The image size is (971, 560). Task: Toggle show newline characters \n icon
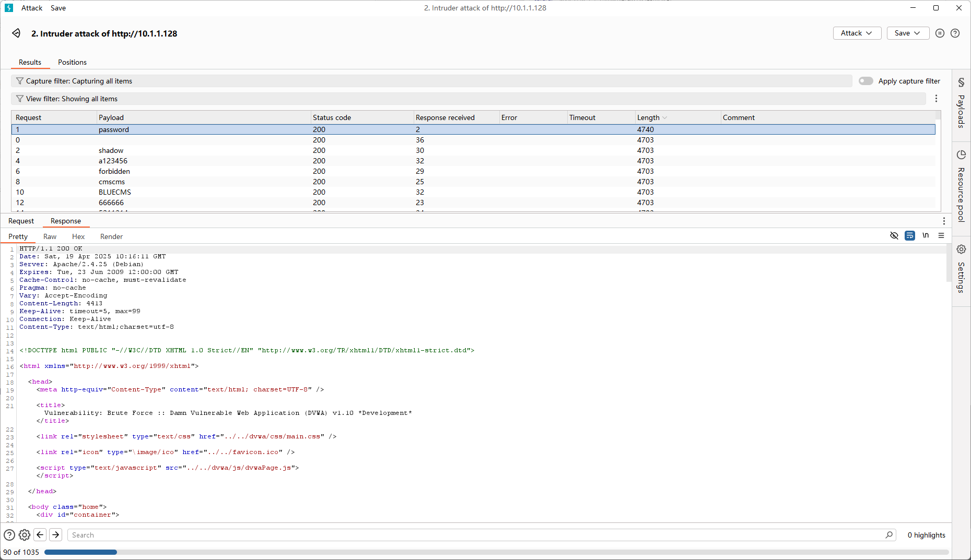[925, 235]
